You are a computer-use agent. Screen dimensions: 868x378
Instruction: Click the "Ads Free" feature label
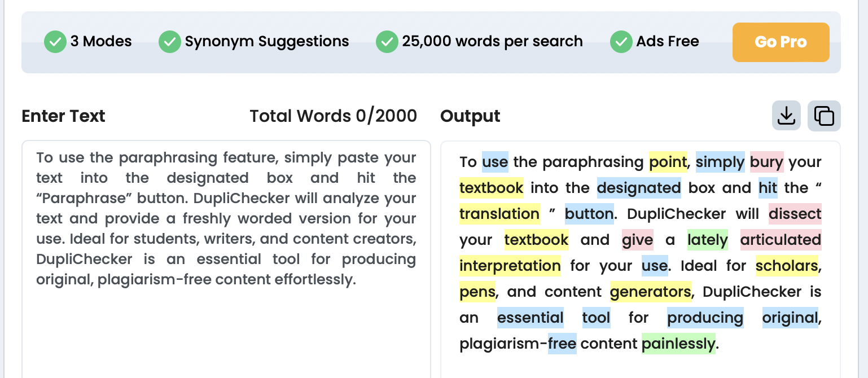(x=668, y=42)
